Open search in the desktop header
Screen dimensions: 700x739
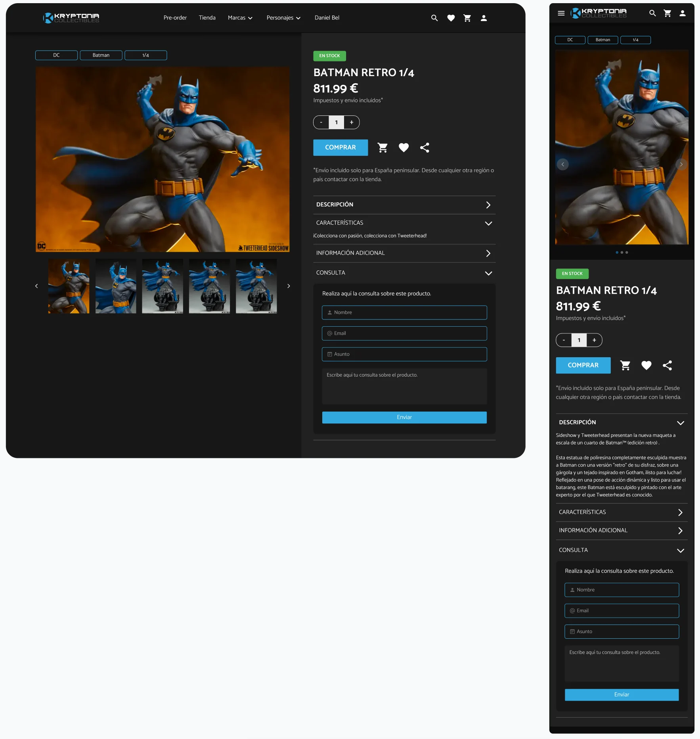tap(434, 18)
